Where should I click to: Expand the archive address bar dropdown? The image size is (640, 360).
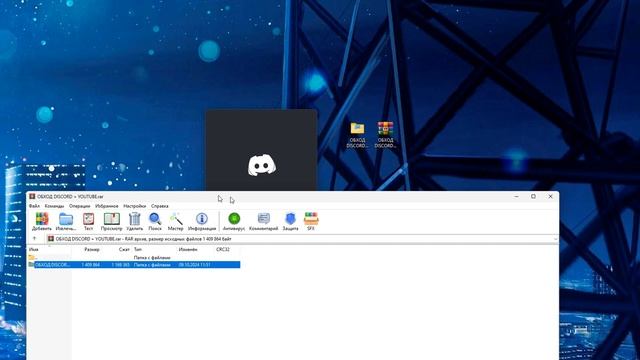click(x=555, y=239)
